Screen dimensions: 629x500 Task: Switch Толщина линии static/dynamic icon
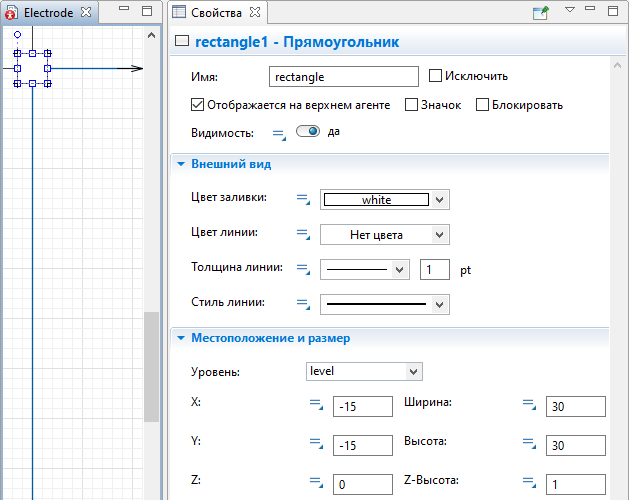click(x=303, y=268)
